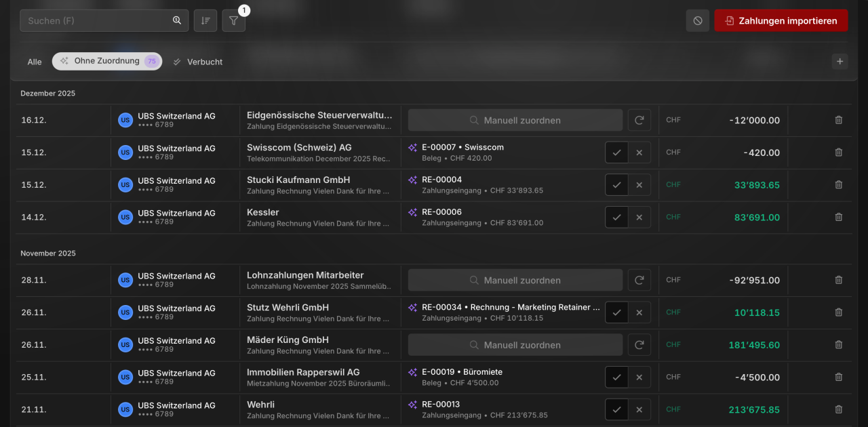Open Manuell zuordnen for Mäder Küng GmbH
The height and width of the screenshot is (427, 868).
coord(515,345)
